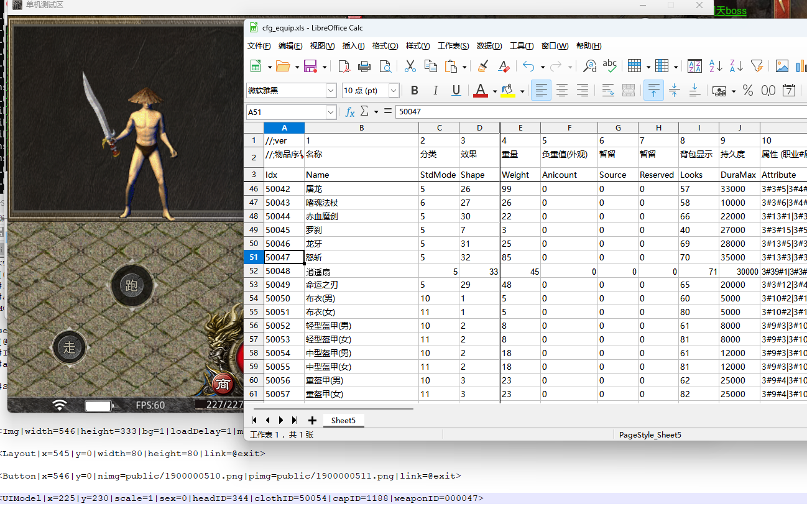Sort ascending A to Z

click(716, 66)
